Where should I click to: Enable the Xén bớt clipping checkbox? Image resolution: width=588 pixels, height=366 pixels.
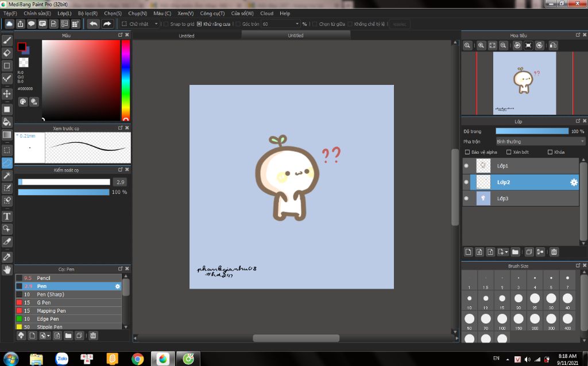[509, 152]
